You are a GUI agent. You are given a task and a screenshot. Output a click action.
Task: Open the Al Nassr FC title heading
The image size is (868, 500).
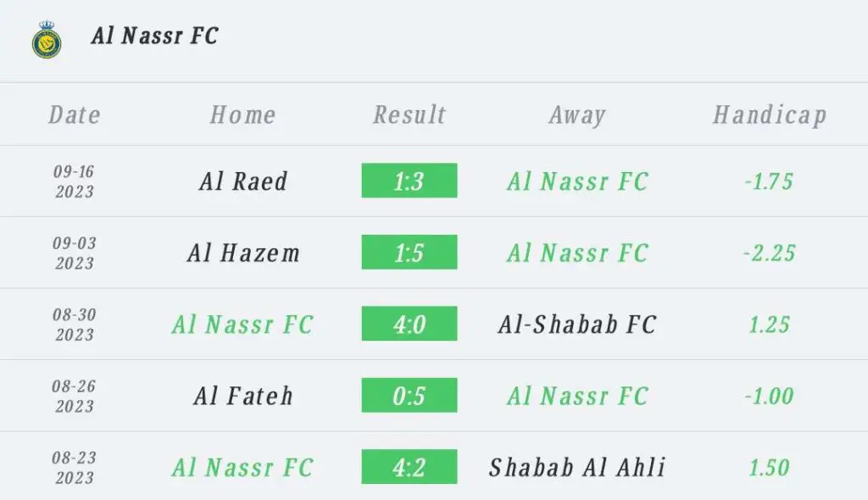(155, 36)
